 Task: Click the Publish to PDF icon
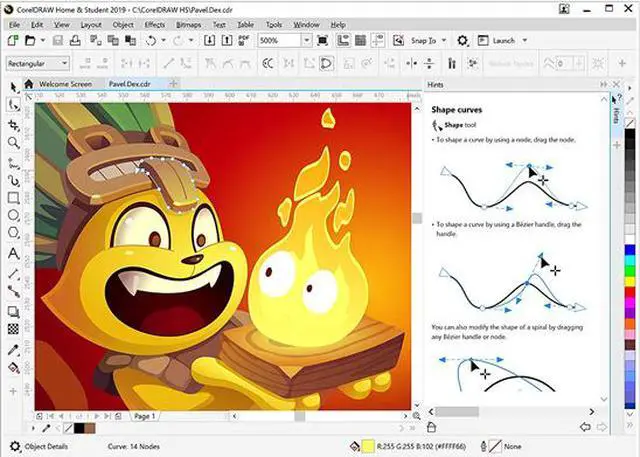tap(244, 40)
